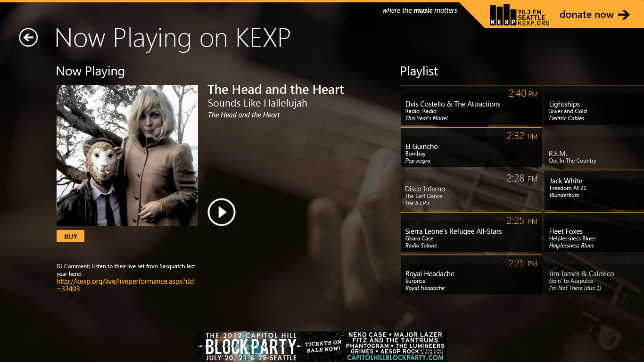Open The Head and the Heart album cover
This screenshot has width=644, height=362.
point(127,156)
